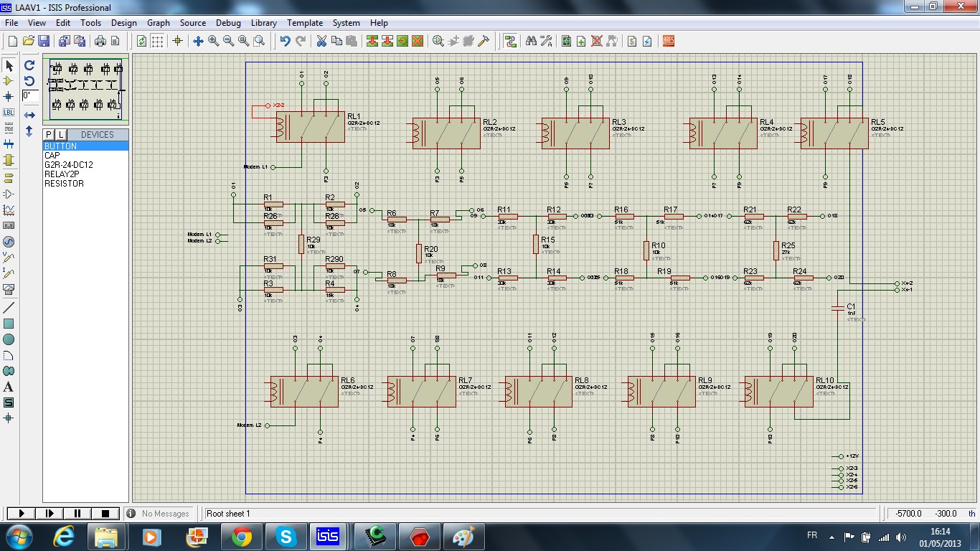Image resolution: width=980 pixels, height=551 pixels.
Task: Open the Library menu
Action: point(264,23)
